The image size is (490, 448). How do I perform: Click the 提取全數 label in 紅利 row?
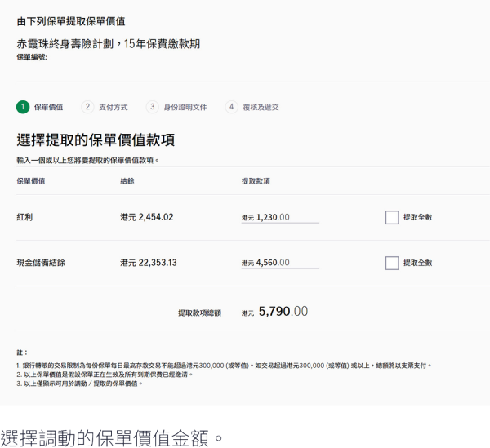417,218
